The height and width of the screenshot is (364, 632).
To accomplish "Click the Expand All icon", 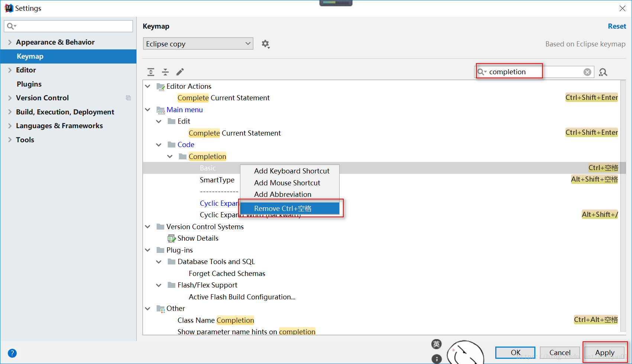I will click(151, 72).
